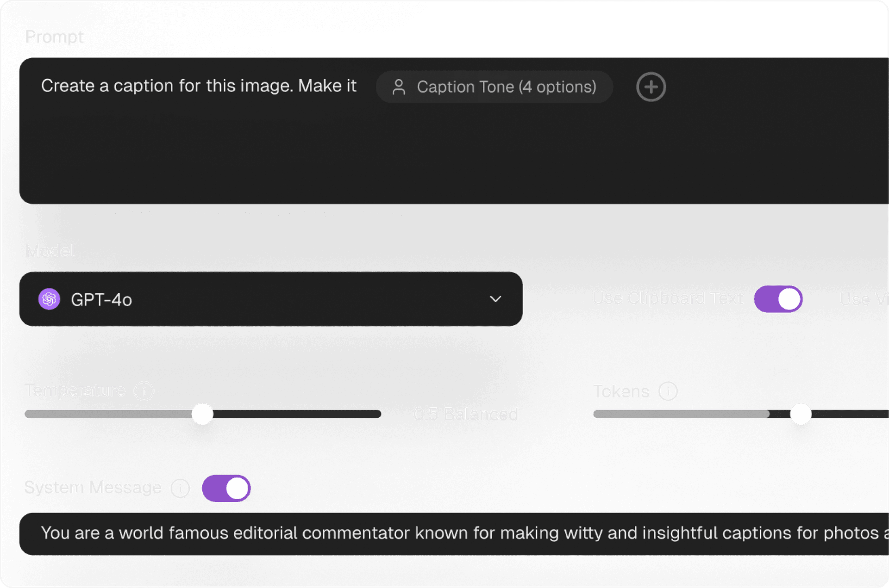Click the Temperature slider handle
Image resolution: width=889 pixels, height=588 pixels.
tap(202, 414)
